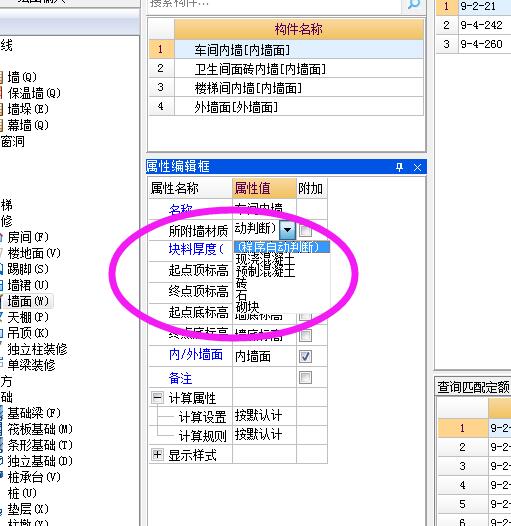511x526 pixels.
Task: Select 桩(U) in component tree
Action: click(x=22, y=493)
